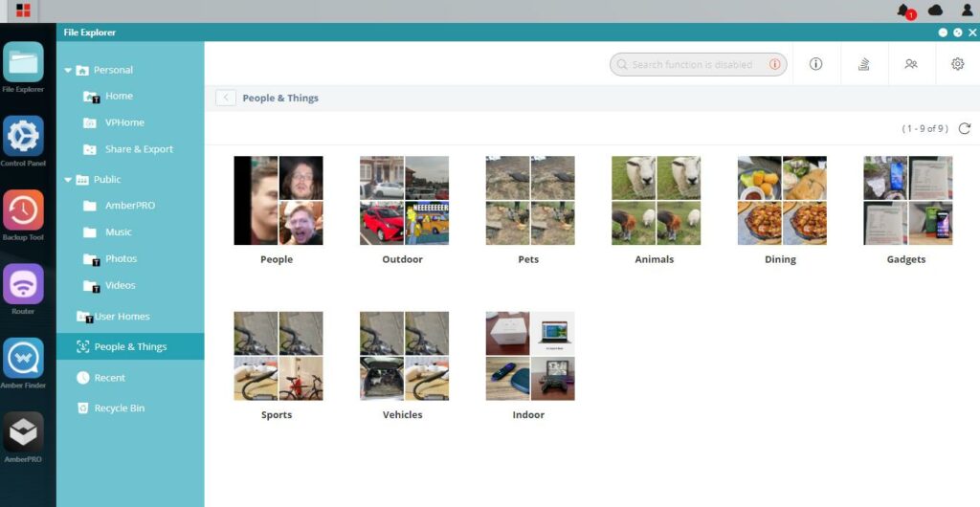Launch the Backup Tool icon
980x507 pixels.
(x=23, y=210)
